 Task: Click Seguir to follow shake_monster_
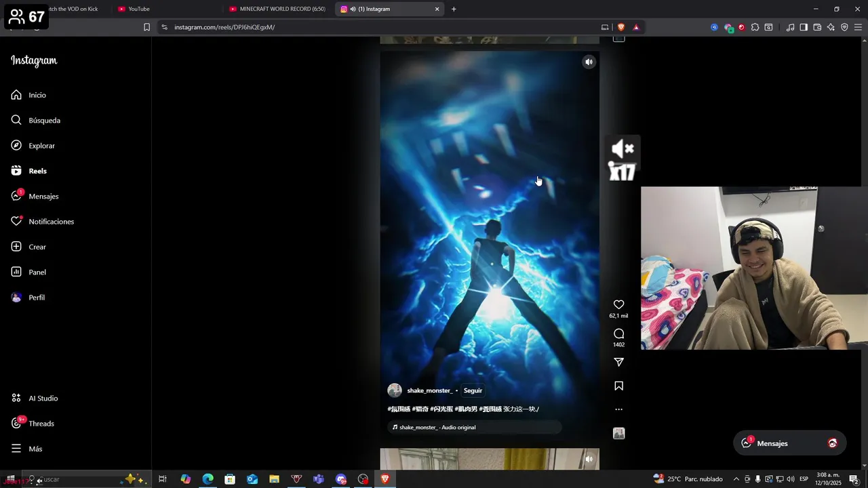tap(473, 390)
